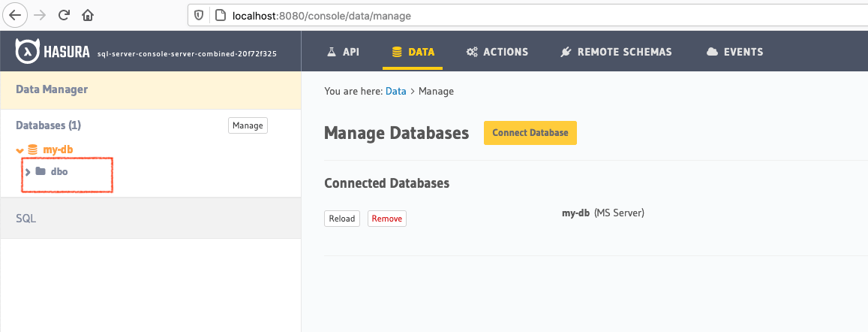Open the API tab
This screenshot has width=868, height=332.
[343, 52]
